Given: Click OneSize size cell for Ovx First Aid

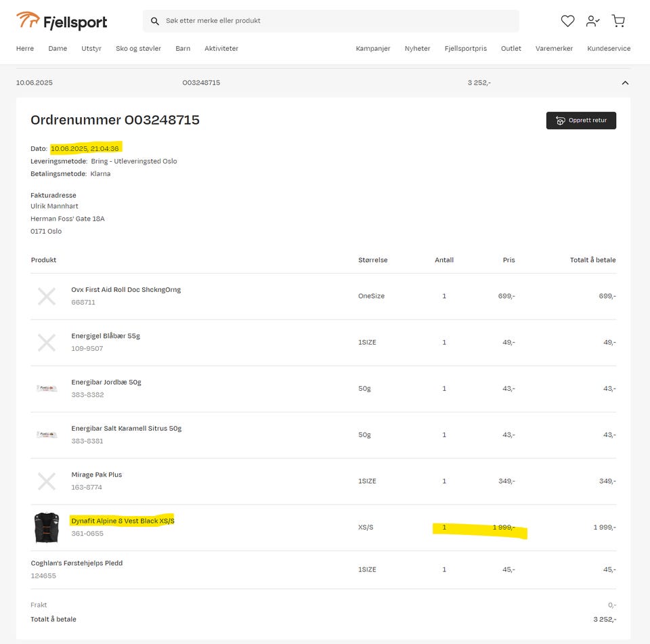Looking at the screenshot, I should point(372,296).
